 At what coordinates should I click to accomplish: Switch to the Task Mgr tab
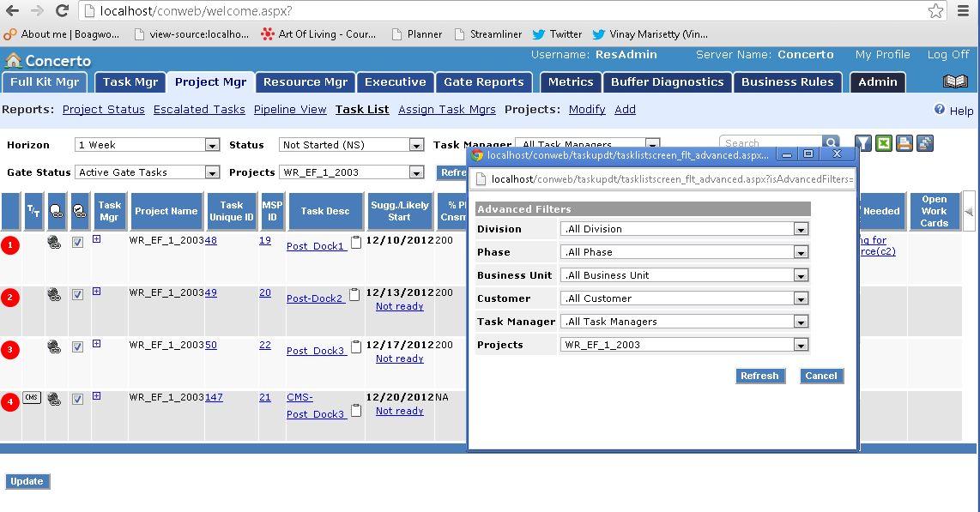[x=130, y=81]
